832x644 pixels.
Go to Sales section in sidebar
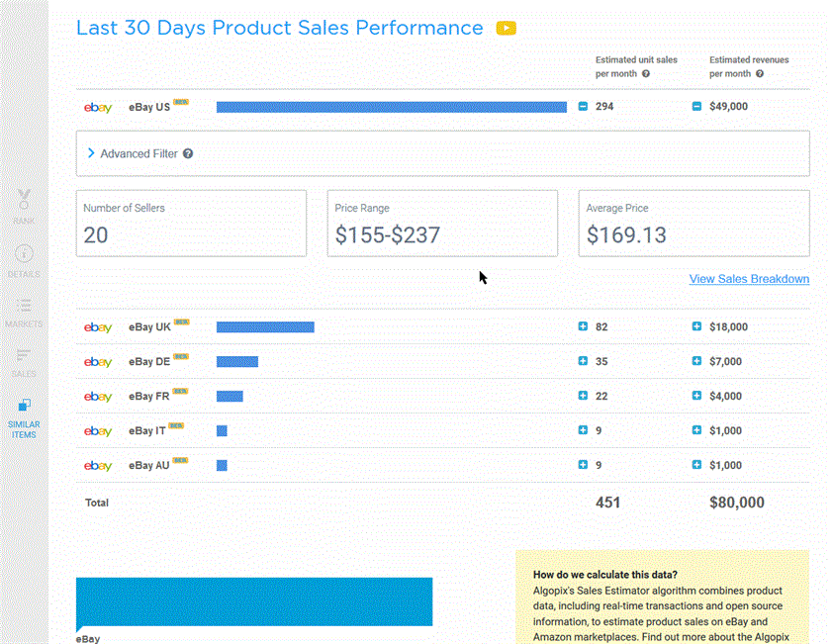[24, 363]
